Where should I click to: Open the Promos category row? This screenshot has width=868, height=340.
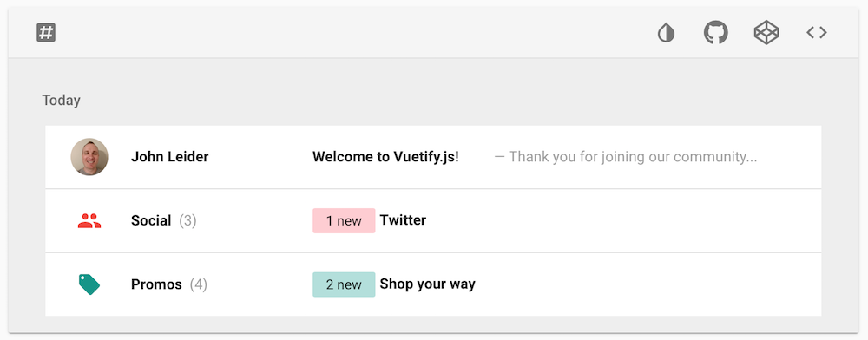(433, 284)
